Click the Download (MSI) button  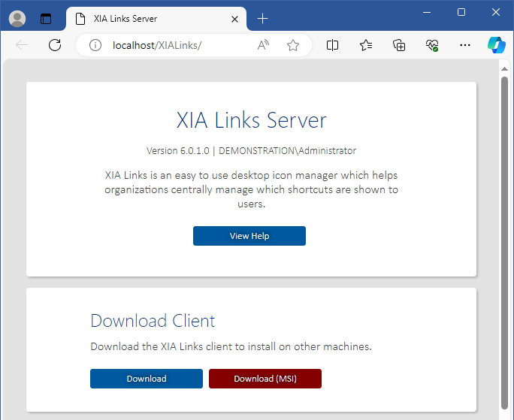pos(265,379)
